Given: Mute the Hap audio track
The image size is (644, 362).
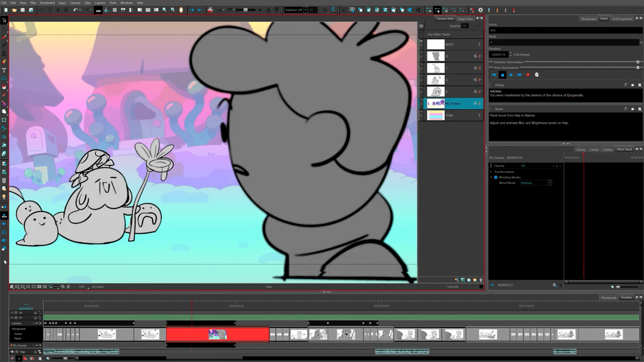Looking at the screenshot, I should coord(13,352).
